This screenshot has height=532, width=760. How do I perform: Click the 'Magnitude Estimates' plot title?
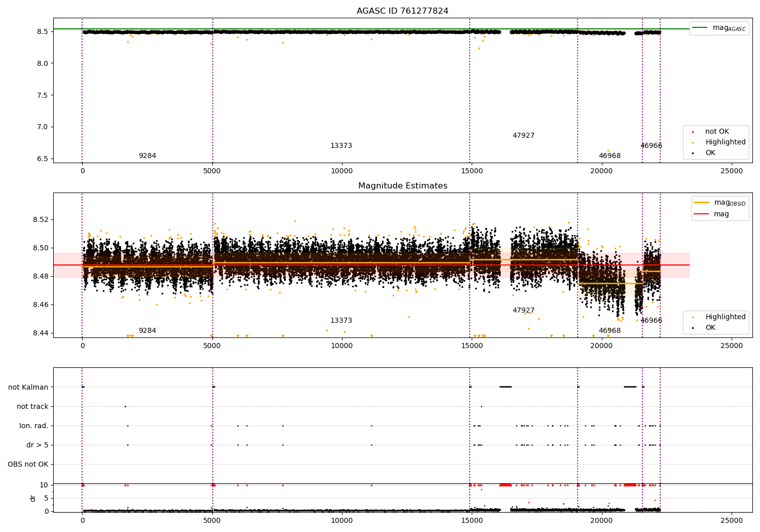coord(402,186)
